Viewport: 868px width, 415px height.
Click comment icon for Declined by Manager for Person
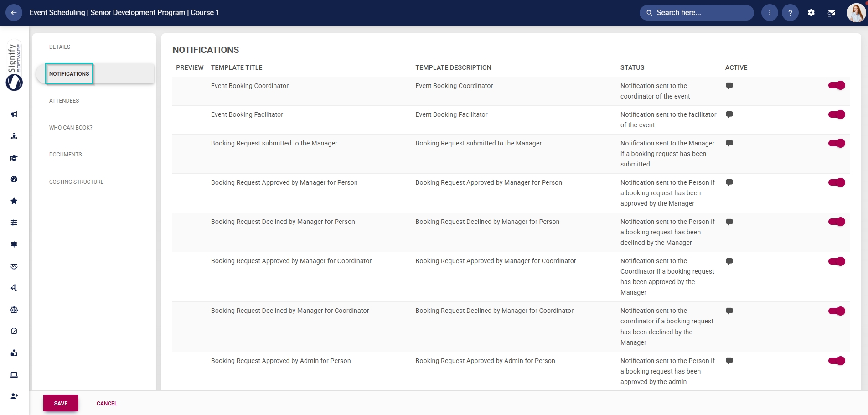click(729, 222)
